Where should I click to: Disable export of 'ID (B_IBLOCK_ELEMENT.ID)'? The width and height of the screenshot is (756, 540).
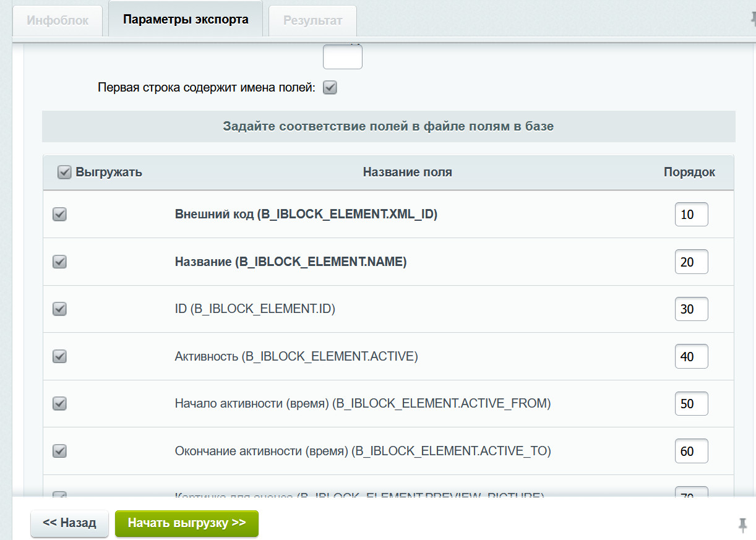pyautogui.click(x=59, y=309)
